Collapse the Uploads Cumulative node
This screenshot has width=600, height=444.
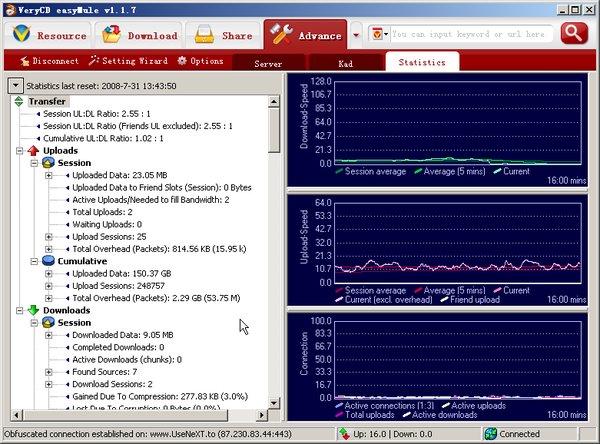[x=34, y=261]
